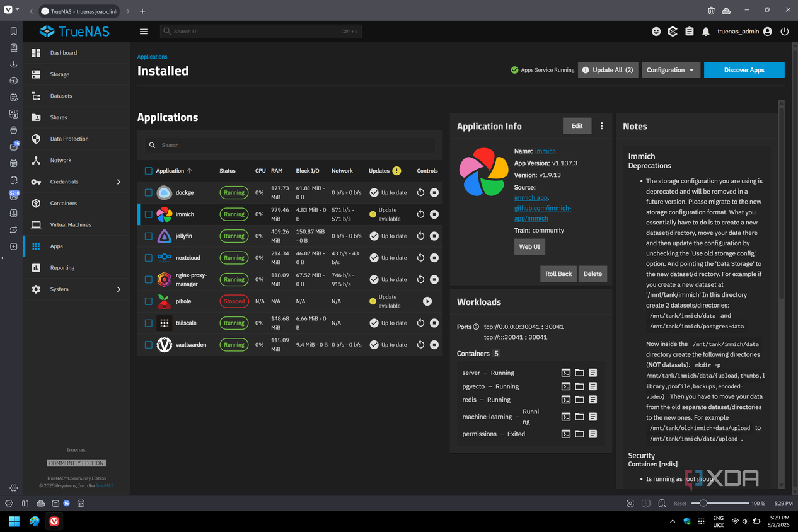Open shell for machine-learning container
Image resolution: width=798 pixels, height=532 pixels.
[566, 417]
